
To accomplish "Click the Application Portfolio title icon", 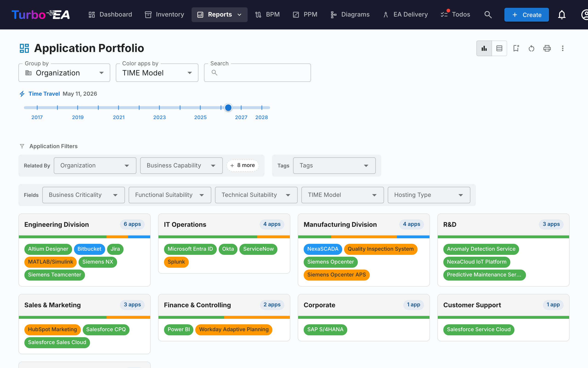I will point(24,48).
